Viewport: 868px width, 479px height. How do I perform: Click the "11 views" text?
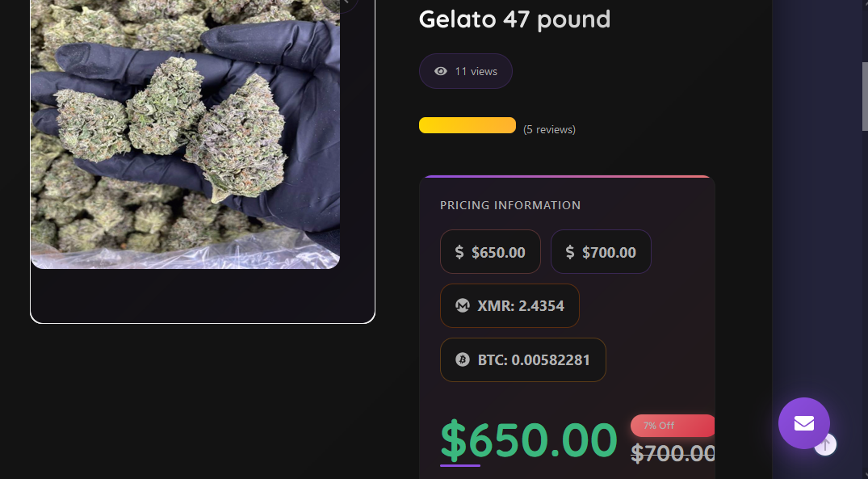click(x=476, y=71)
